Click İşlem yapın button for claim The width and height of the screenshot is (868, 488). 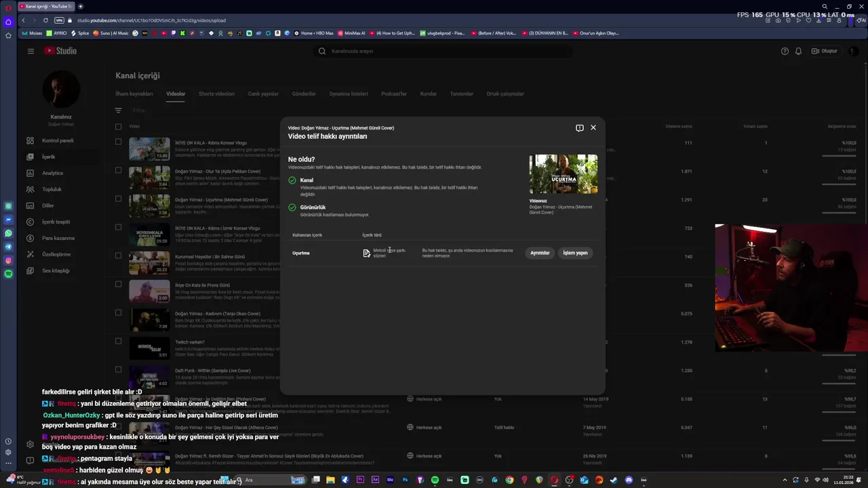575,253
